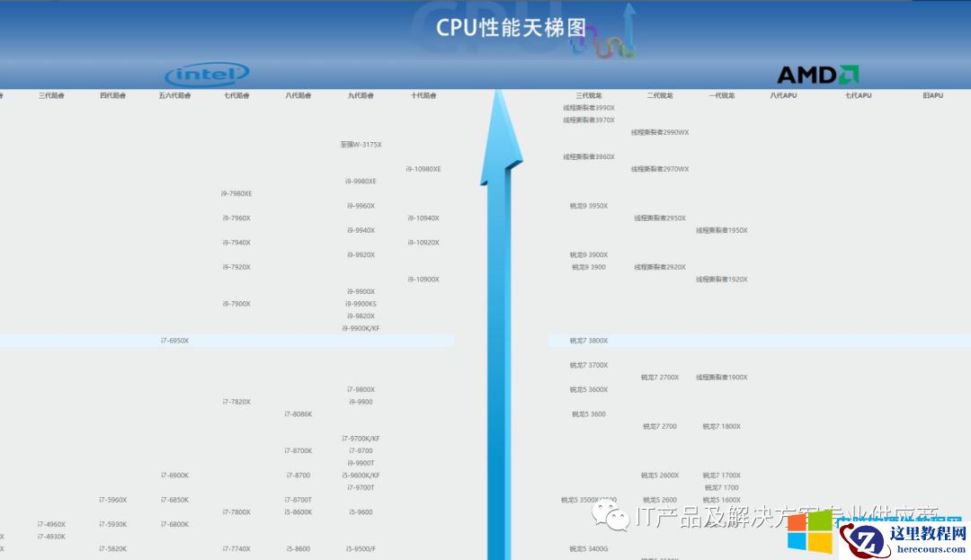Image resolution: width=971 pixels, height=560 pixels.
Task: Select the 三代锐龙 column header
Action: tap(589, 95)
